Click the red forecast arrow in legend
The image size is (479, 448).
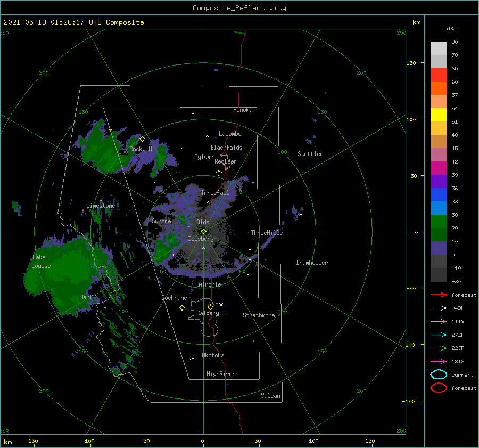tap(439, 295)
